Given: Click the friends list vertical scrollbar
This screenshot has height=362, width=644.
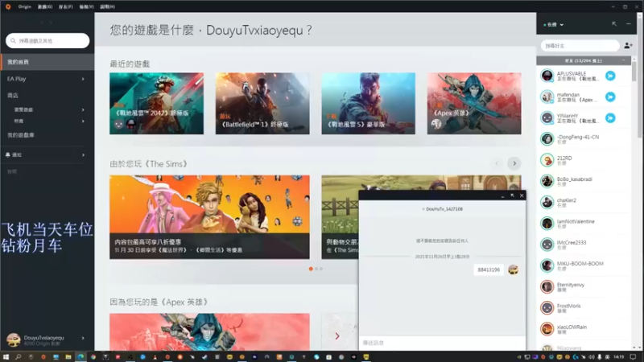Looking at the screenshot, I should pyautogui.click(x=634, y=72).
